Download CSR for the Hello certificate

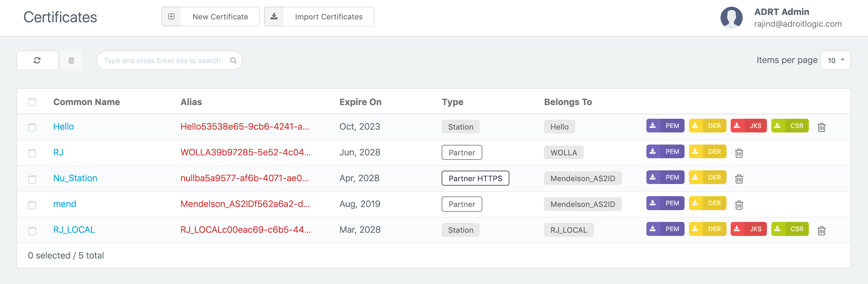point(789,126)
